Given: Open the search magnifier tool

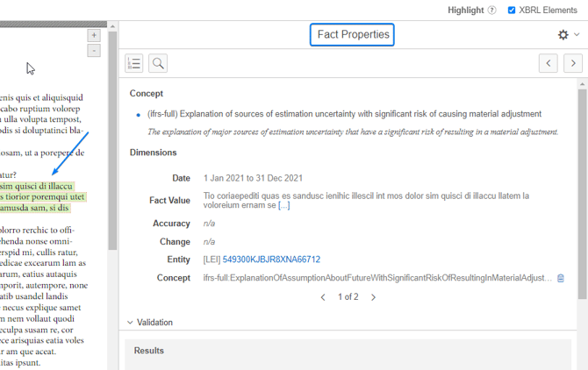Looking at the screenshot, I should 158,63.
